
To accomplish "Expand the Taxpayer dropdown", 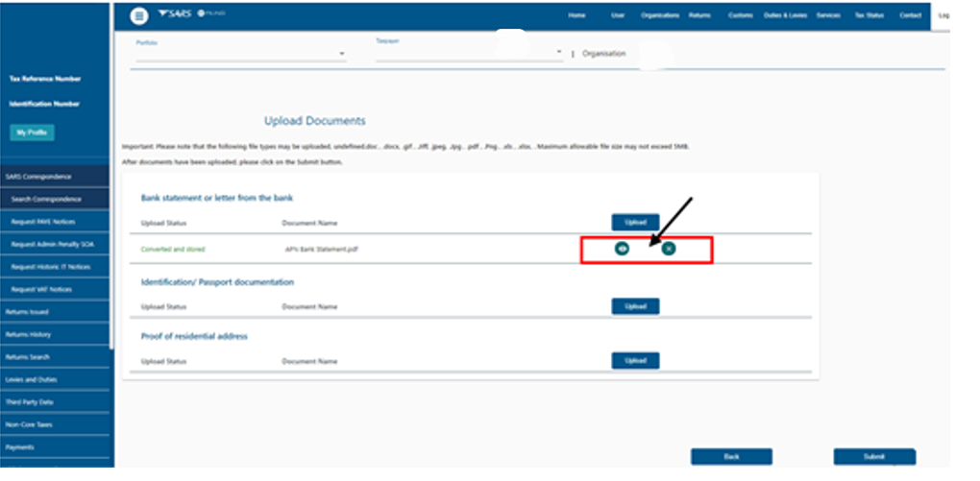I will (558, 52).
